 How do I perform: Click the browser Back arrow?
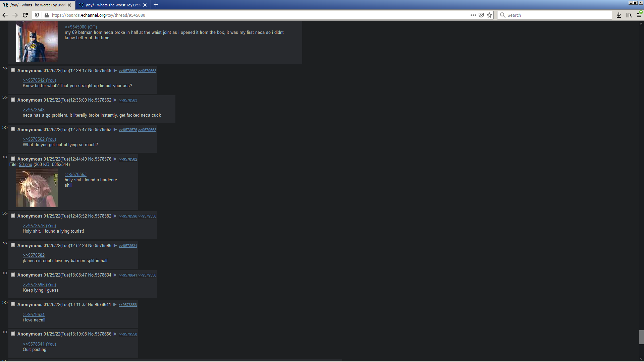pos(5,15)
